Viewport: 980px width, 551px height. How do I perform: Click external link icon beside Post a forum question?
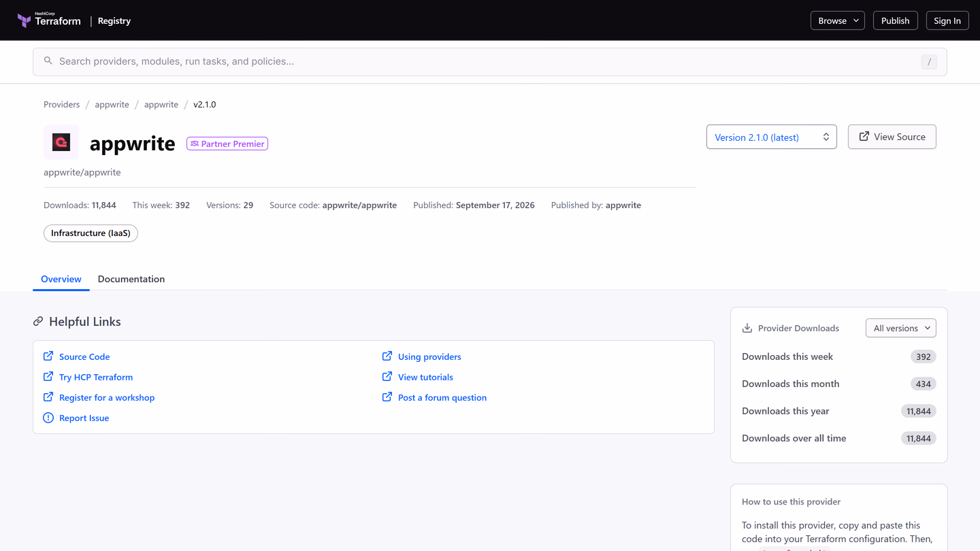pyautogui.click(x=387, y=397)
